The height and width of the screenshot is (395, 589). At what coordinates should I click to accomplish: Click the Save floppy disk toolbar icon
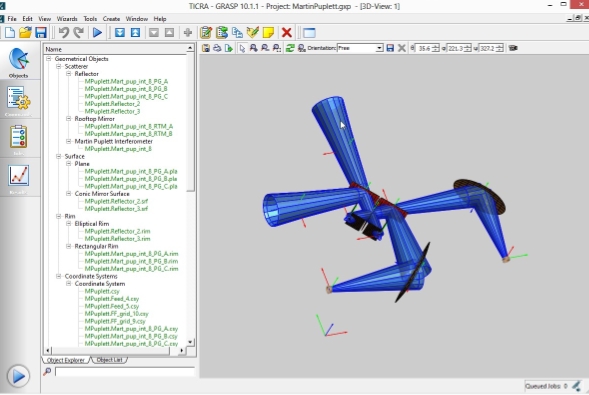pos(41,33)
